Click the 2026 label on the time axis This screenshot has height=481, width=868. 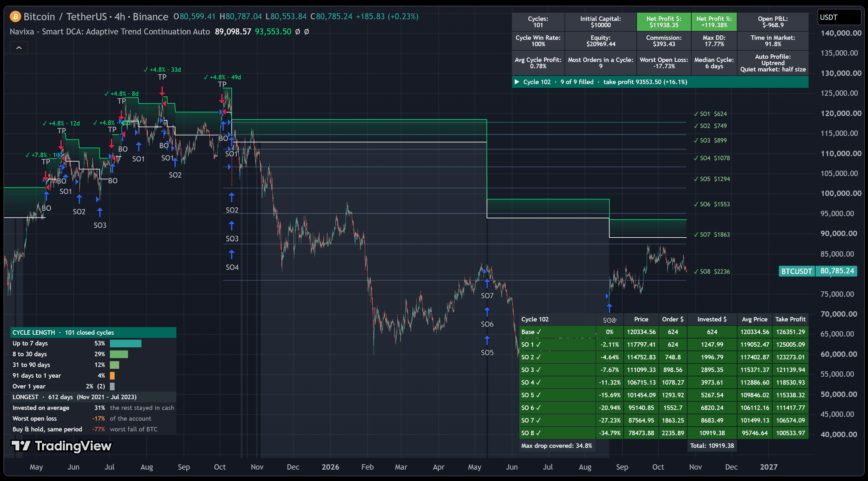tap(330, 467)
